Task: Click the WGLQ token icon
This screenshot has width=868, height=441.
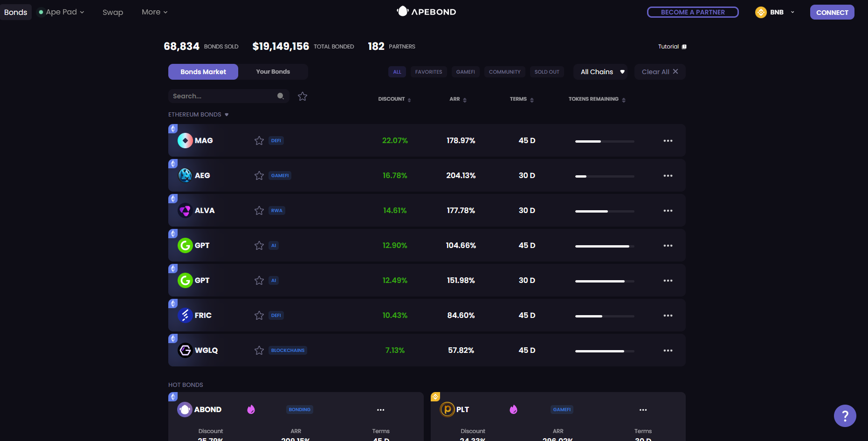Action: pos(185,350)
